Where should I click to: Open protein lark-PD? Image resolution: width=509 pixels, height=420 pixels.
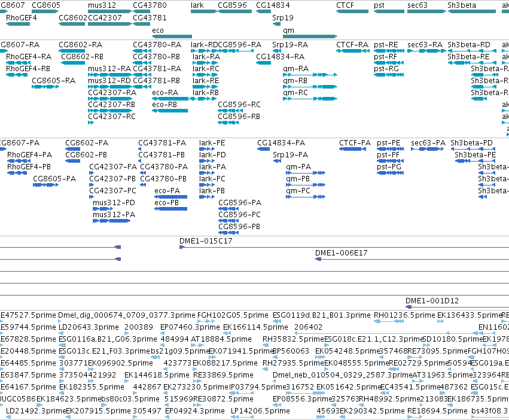click(x=212, y=155)
